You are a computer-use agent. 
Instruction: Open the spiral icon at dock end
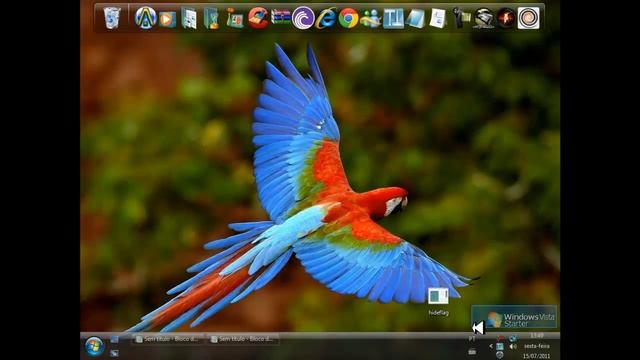529,18
